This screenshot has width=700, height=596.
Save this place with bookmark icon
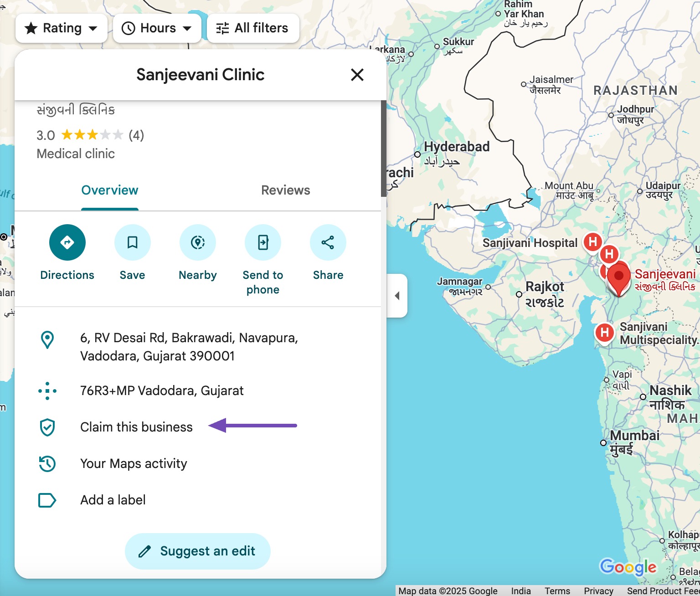click(132, 242)
